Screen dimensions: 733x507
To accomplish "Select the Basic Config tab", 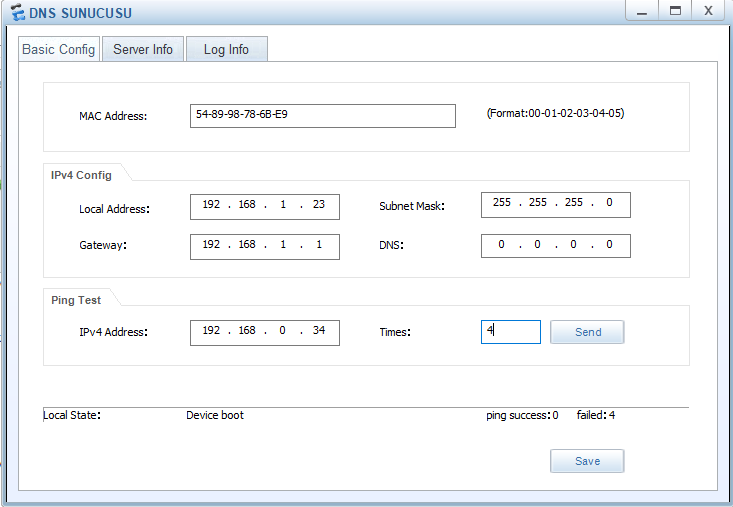I will pyautogui.click(x=58, y=49).
